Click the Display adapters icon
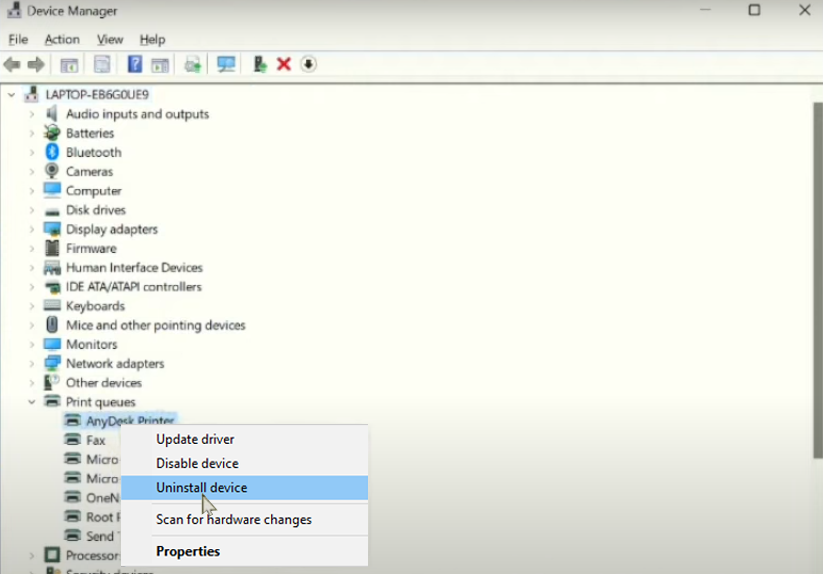 (x=52, y=229)
